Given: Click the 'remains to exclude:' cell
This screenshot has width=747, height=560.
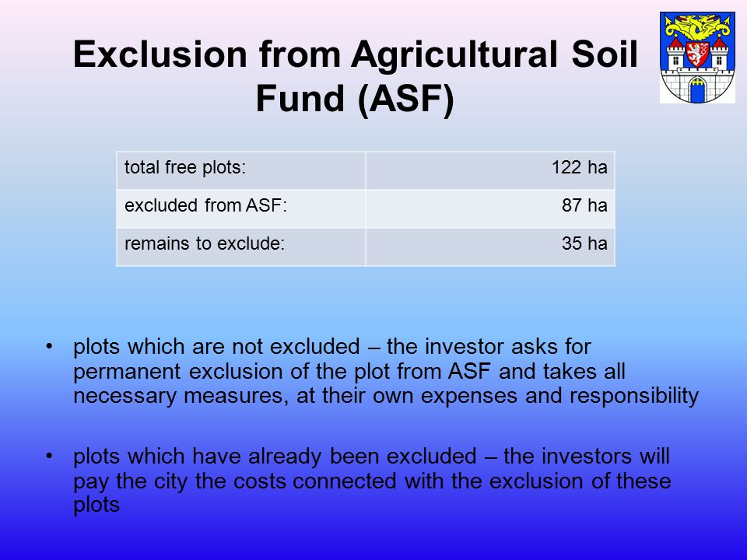Looking at the screenshot, I should pyautogui.click(x=241, y=247).
